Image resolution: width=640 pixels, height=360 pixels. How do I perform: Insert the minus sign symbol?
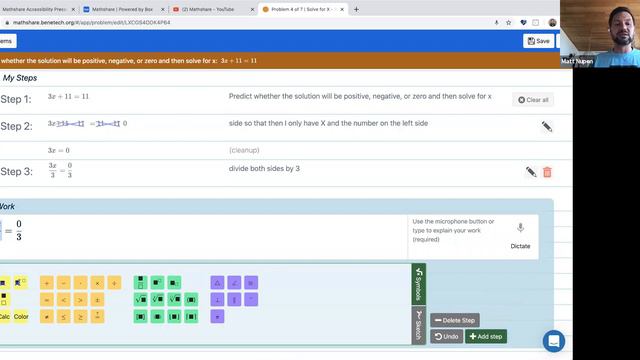click(64, 283)
